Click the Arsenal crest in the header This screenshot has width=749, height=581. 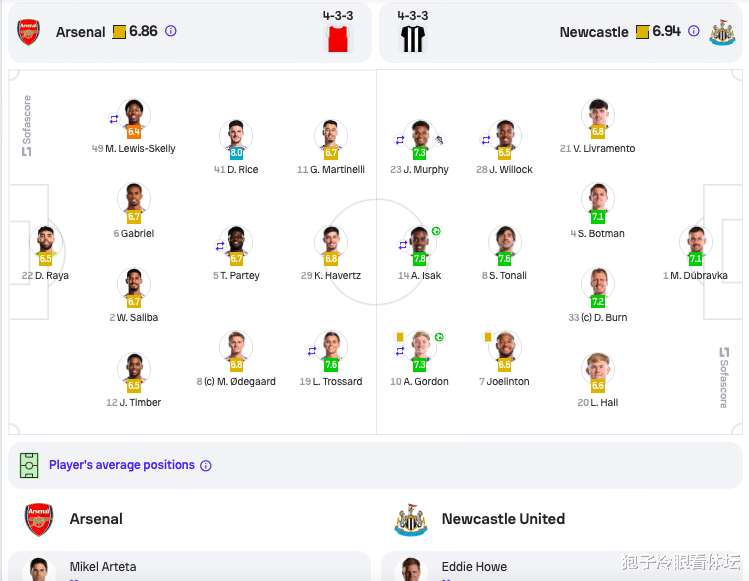(28, 32)
